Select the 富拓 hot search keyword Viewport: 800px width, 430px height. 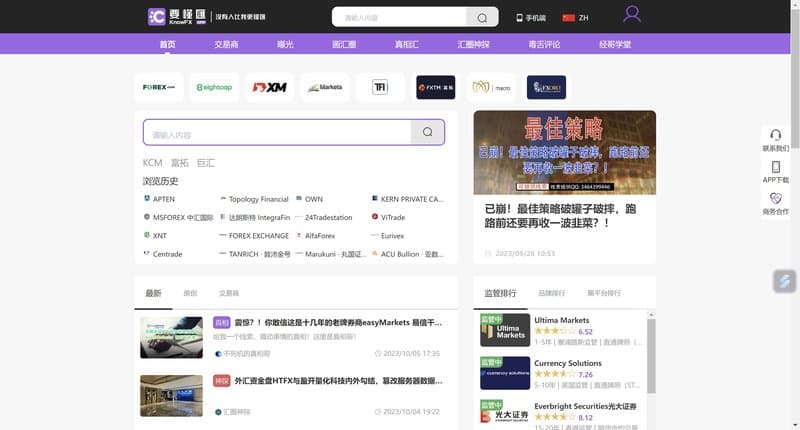point(180,163)
